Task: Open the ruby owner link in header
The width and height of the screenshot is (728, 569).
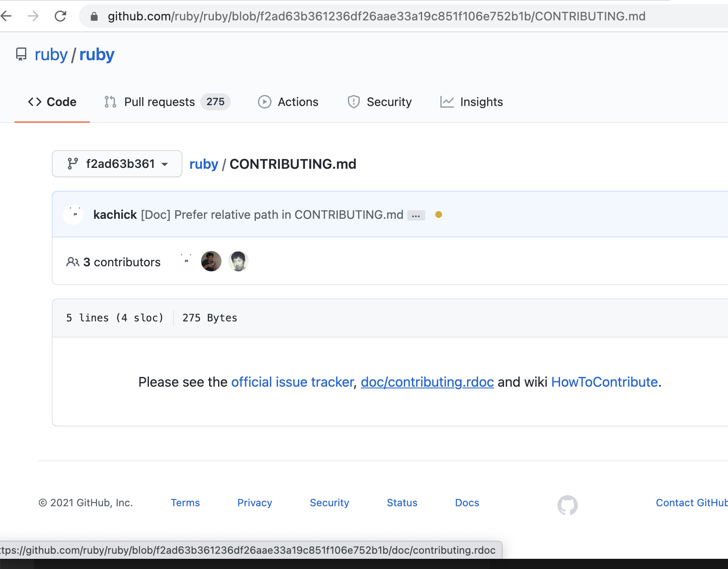Action: point(51,55)
